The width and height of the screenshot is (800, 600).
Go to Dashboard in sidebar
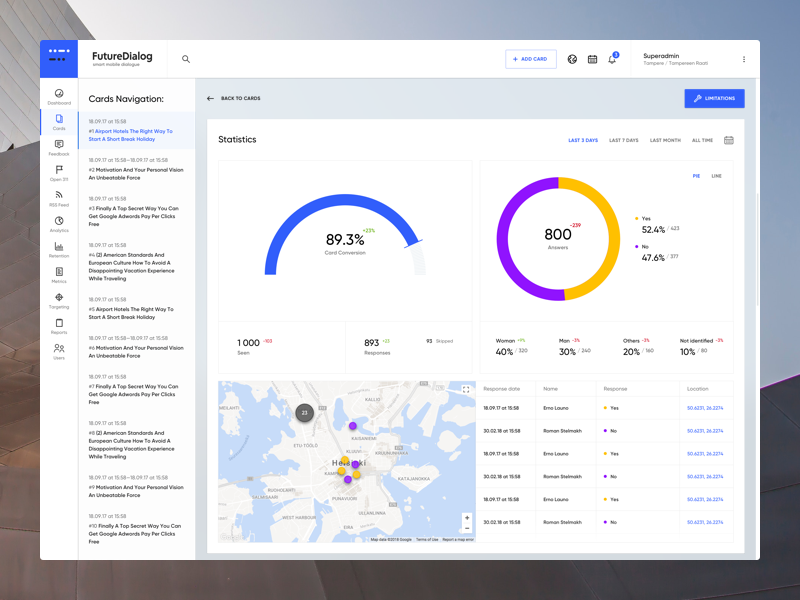pyautogui.click(x=59, y=96)
